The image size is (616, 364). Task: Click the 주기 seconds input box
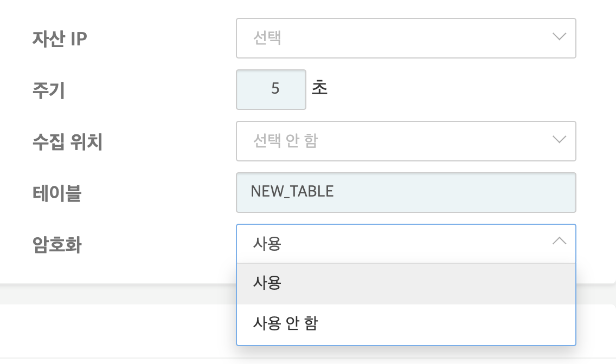tap(271, 89)
